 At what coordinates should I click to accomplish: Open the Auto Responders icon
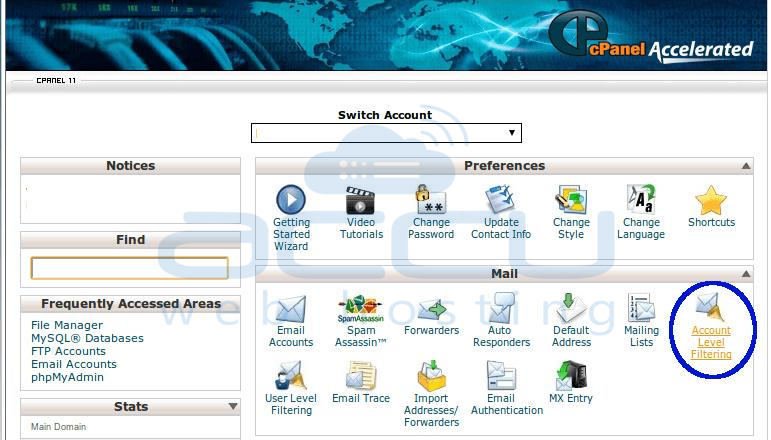501,308
